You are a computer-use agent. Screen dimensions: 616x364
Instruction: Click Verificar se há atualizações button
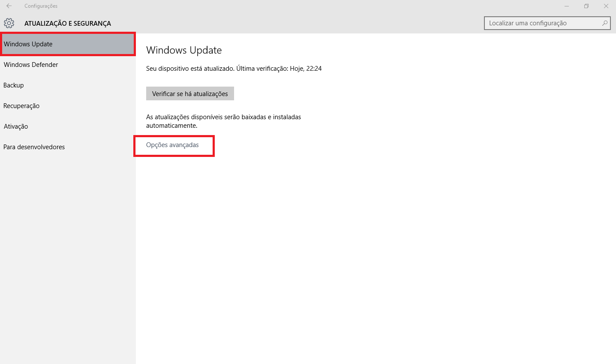tap(190, 94)
